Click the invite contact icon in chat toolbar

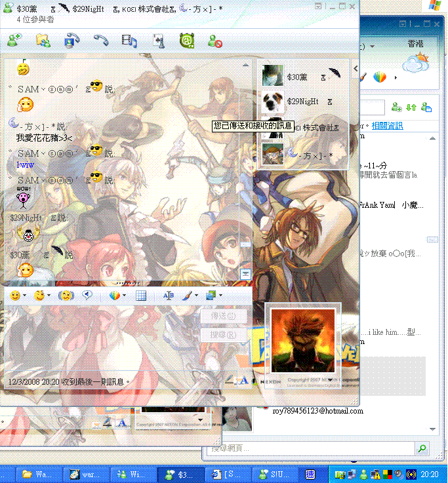[x=14, y=41]
